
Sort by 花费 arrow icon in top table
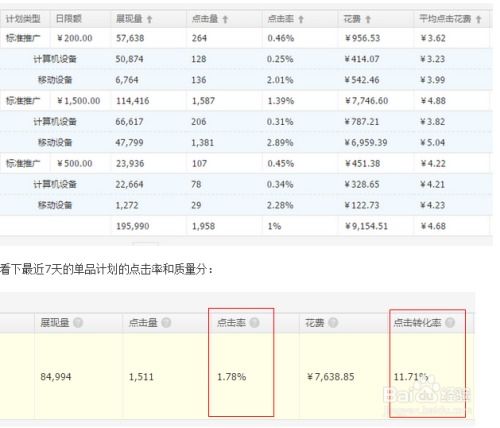368,19
